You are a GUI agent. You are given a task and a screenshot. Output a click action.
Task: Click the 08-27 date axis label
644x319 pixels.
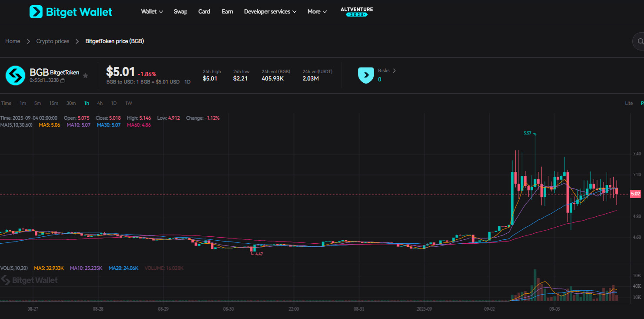pyautogui.click(x=33, y=309)
